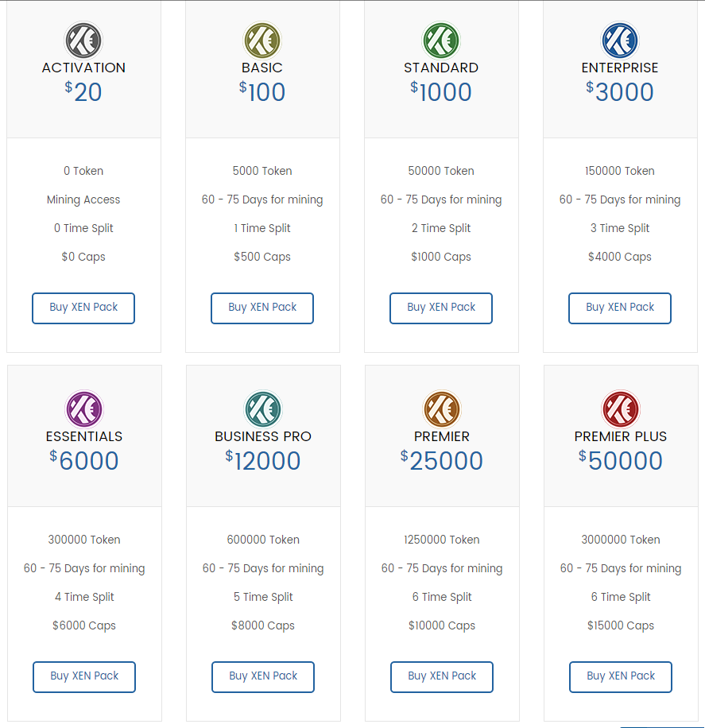Image resolution: width=705 pixels, height=728 pixels.
Task: Buy the Premier $25000 XEN Pack
Action: (442, 677)
